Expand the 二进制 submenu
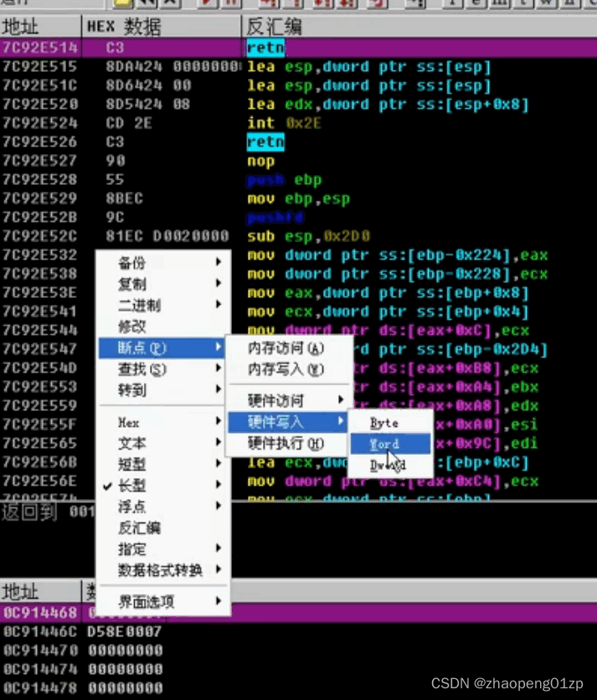Viewport: 597px width, 700px height. pyautogui.click(x=163, y=305)
